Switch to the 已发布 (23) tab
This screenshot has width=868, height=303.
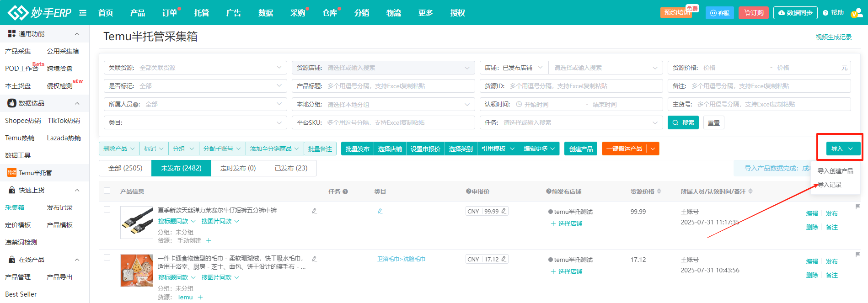pos(291,168)
